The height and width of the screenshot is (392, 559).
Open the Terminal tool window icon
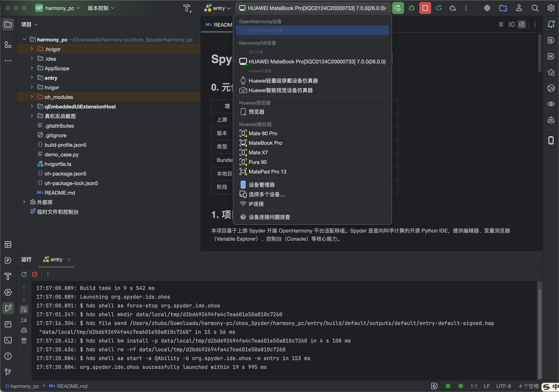[x=8, y=340]
